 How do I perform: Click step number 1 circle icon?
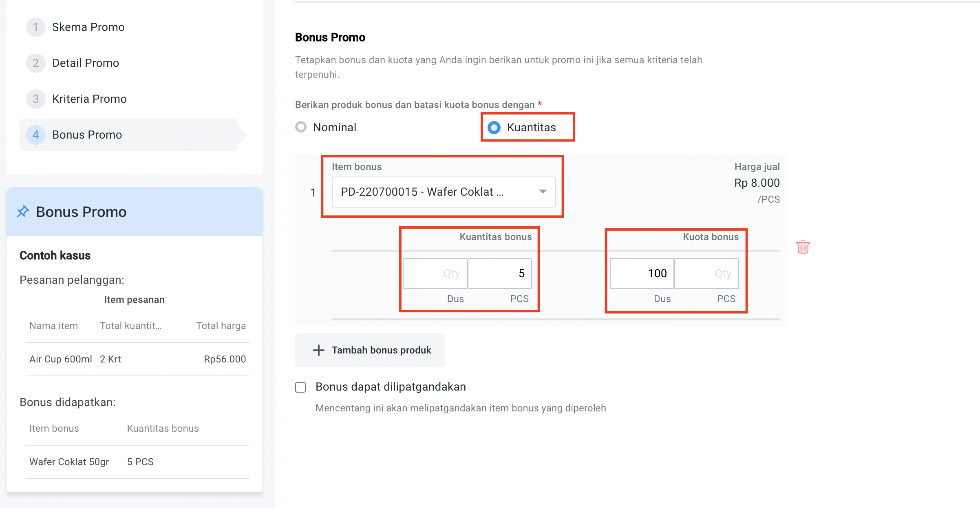coord(36,27)
